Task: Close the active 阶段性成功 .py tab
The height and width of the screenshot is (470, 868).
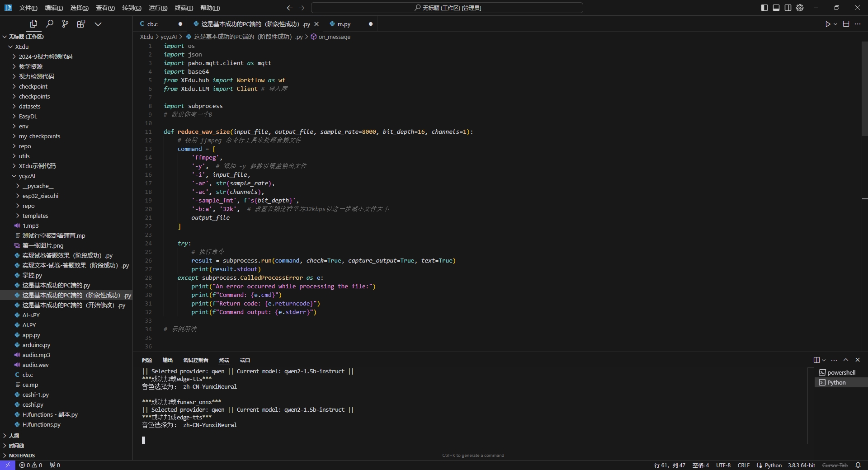Action: pos(316,24)
